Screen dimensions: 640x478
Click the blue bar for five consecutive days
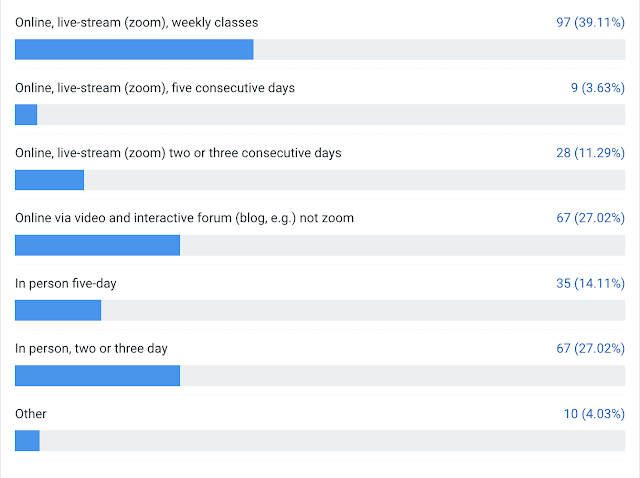tap(26, 115)
